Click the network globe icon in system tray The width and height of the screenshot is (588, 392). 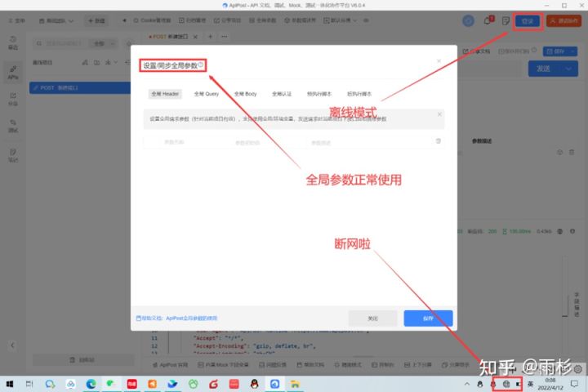click(506, 384)
